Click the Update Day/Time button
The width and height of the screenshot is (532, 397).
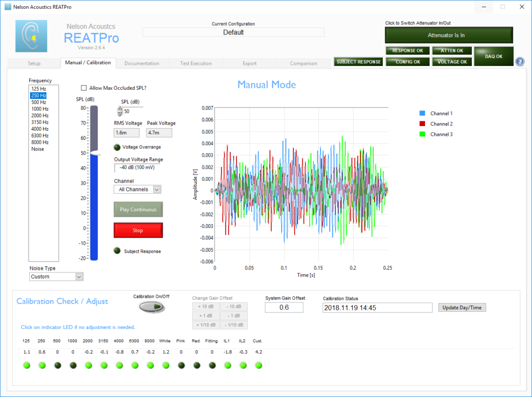coord(462,307)
